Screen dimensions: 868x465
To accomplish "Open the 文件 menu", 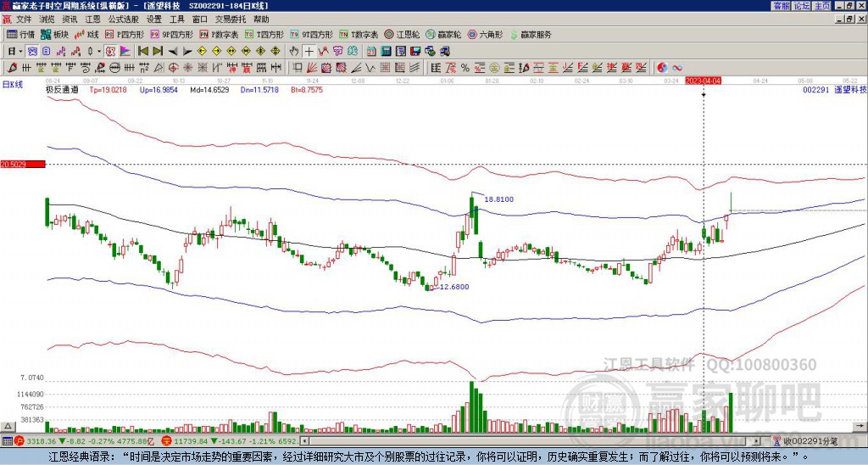I will point(24,20).
